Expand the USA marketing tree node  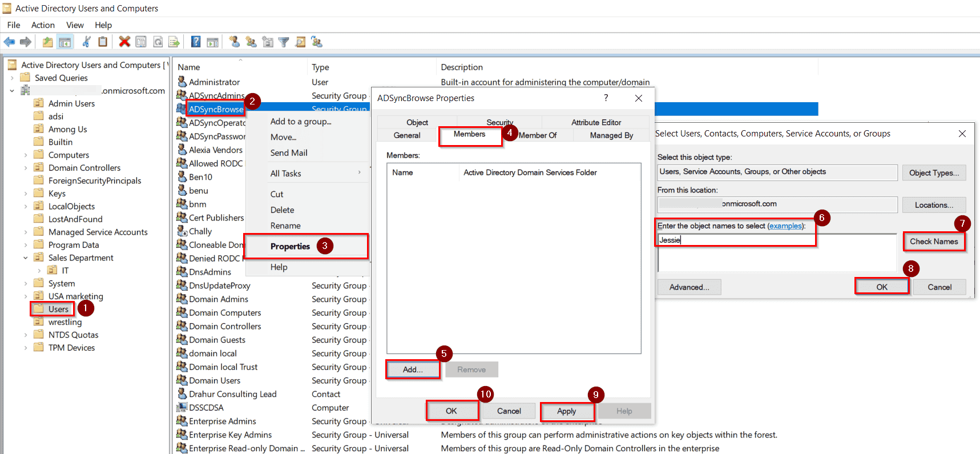click(26, 296)
